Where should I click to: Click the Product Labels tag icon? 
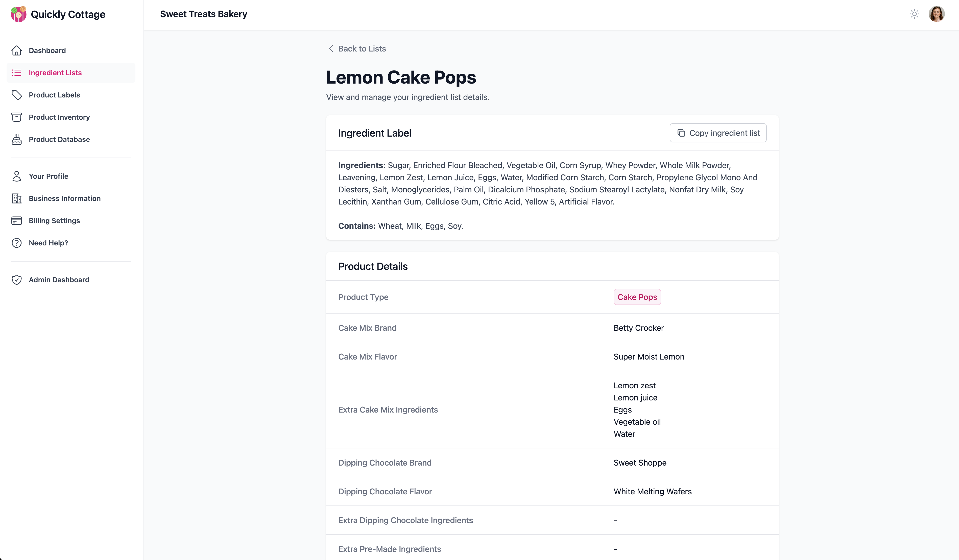pyautogui.click(x=17, y=95)
